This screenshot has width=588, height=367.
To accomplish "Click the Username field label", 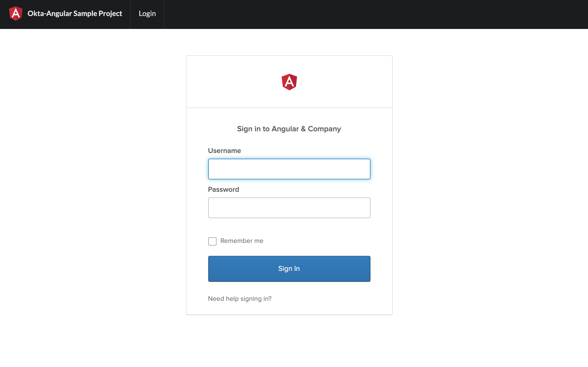I will (x=225, y=151).
